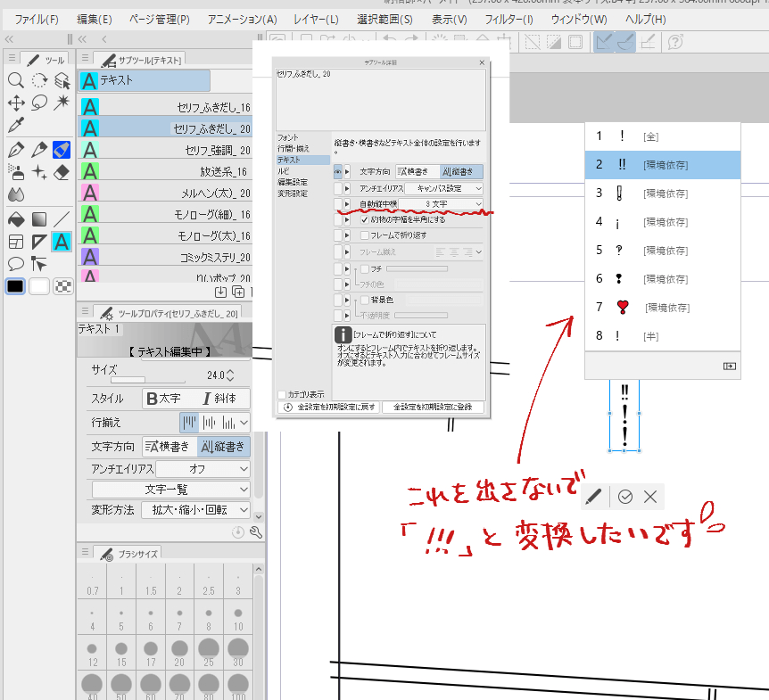Select the ルビ category in settings list
The height and width of the screenshot is (700, 769).
(x=283, y=170)
